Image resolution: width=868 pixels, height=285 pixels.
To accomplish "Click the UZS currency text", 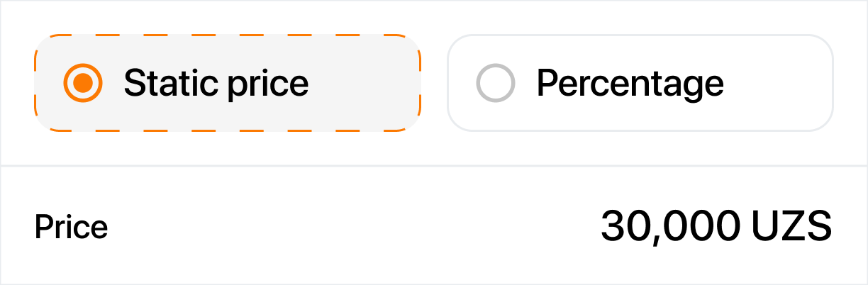I will 791,227.
